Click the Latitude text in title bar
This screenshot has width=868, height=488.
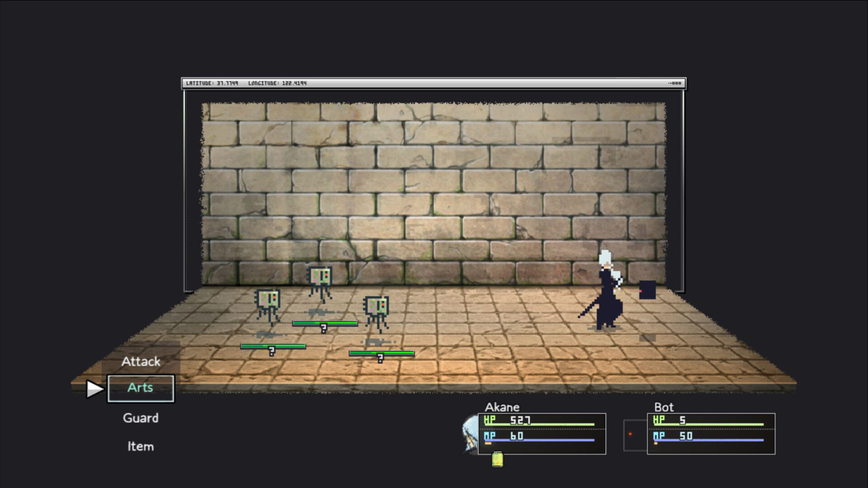pos(212,83)
